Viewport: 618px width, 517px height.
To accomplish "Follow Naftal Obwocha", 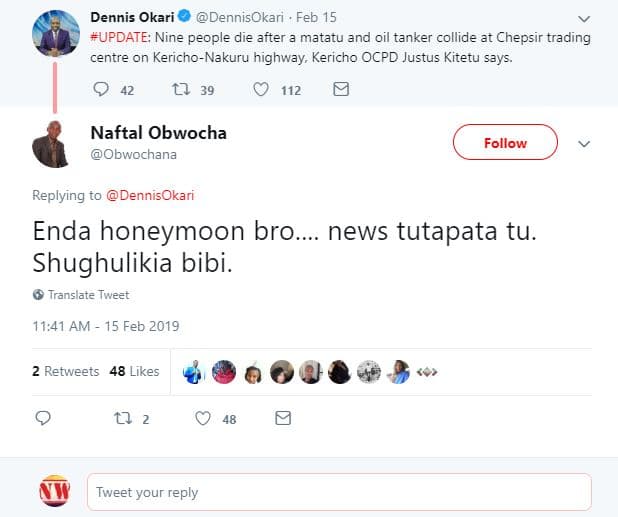I will (505, 143).
